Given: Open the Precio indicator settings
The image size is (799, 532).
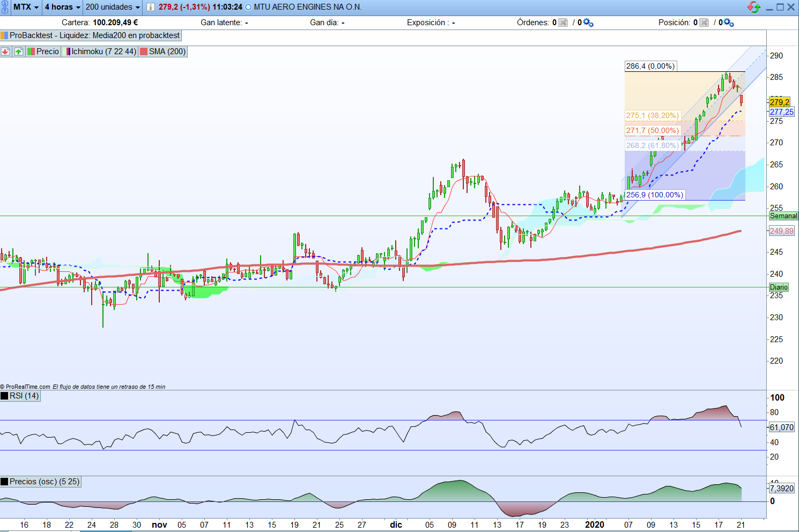Looking at the screenshot, I should pos(43,51).
